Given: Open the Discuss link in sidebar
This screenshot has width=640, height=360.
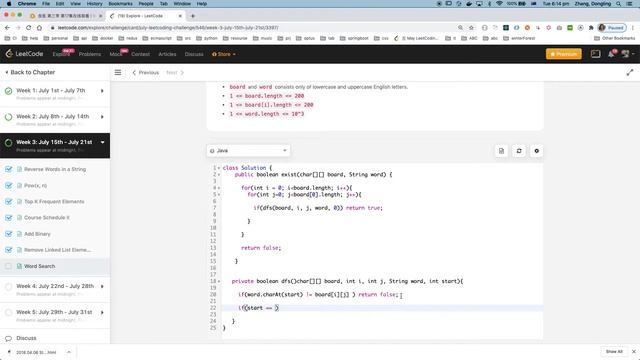Looking at the screenshot, I should click(26, 338).
